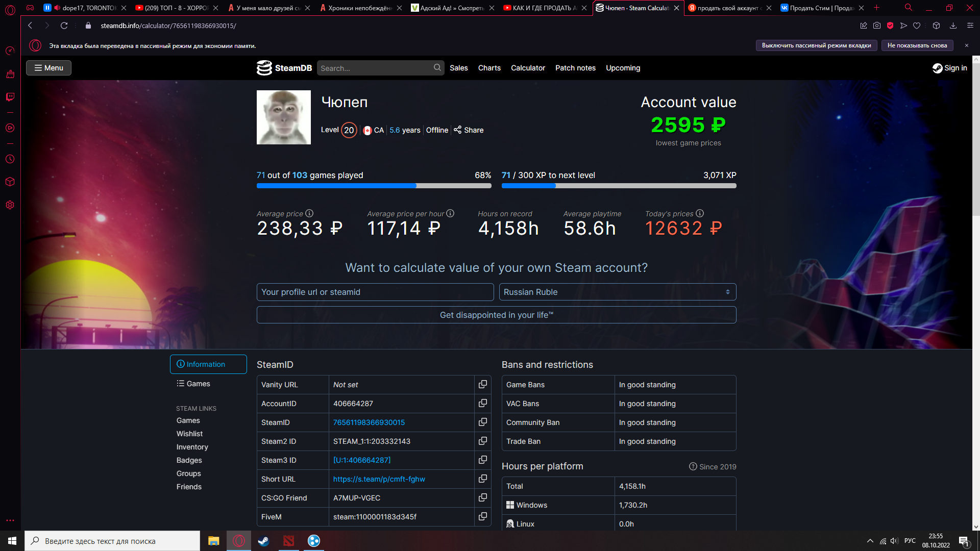Viewport: 980px width, 551px height.
Task: Open short URL s.team/p/cmft-fghw
Action: 379,479
